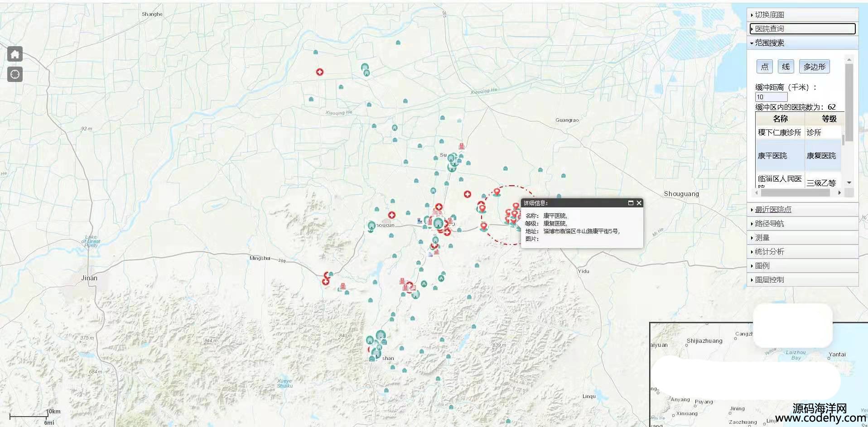Viewport: 868px width, 427px height.
Task: Select the 多边形 polygon search mode
Action: (814, 67)
